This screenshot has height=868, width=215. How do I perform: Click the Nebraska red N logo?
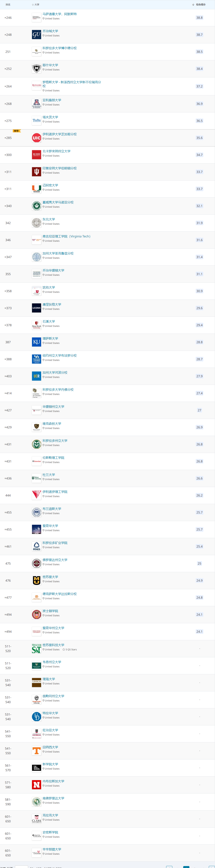click(x=36, y=785)
